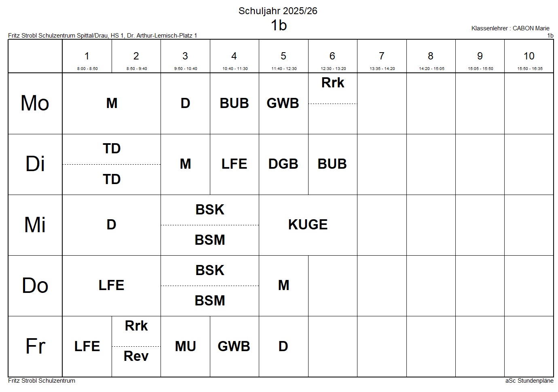This screenshot has width=558, height=392.
Task: Select Wednesday's BSK lesson
Action: [x=209, y=210]
